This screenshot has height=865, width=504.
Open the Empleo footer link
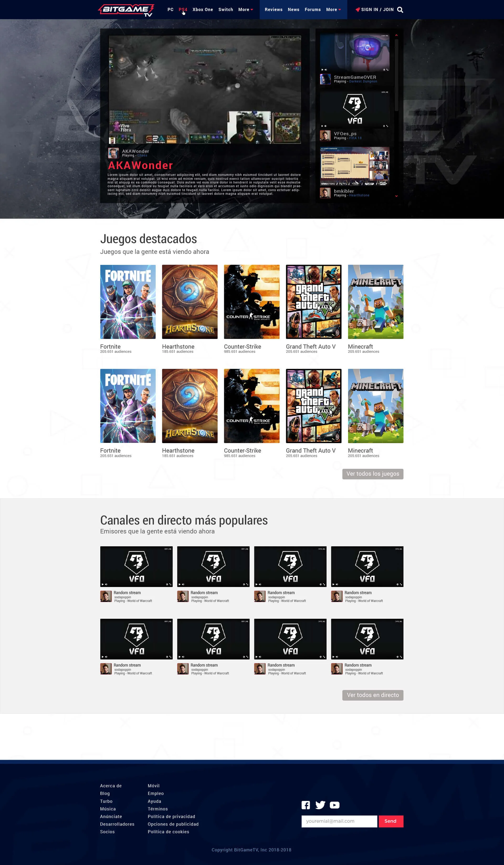click(x=155, y=793)
